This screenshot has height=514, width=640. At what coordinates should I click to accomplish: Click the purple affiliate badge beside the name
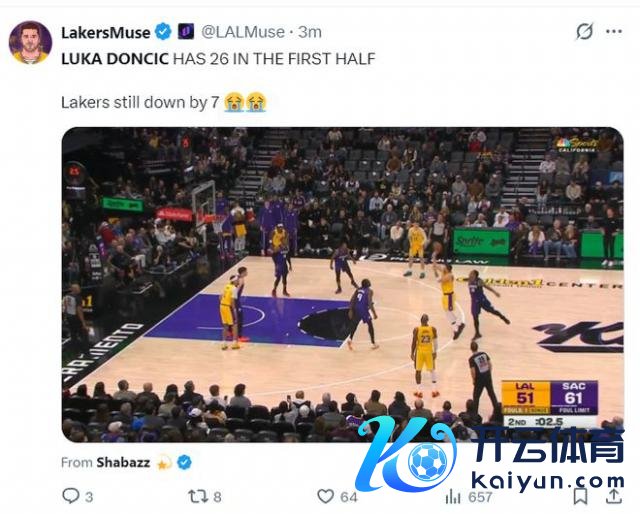pos(186,31)
